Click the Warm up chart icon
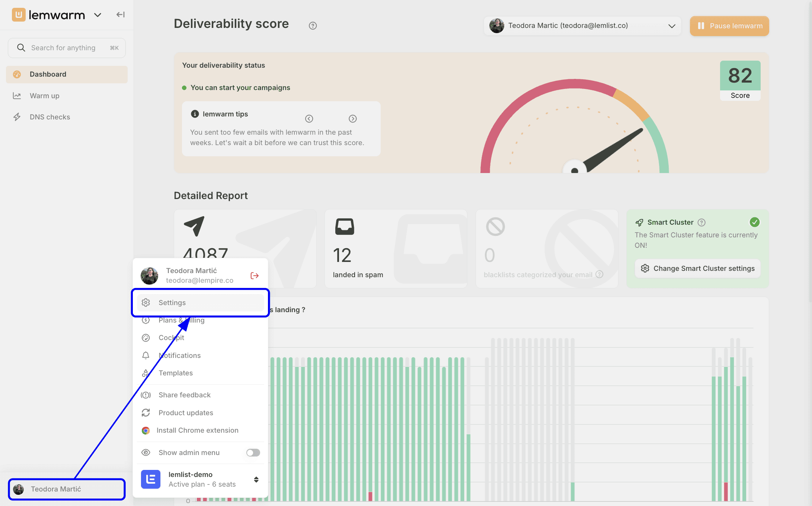 click(x=17, y=96)
